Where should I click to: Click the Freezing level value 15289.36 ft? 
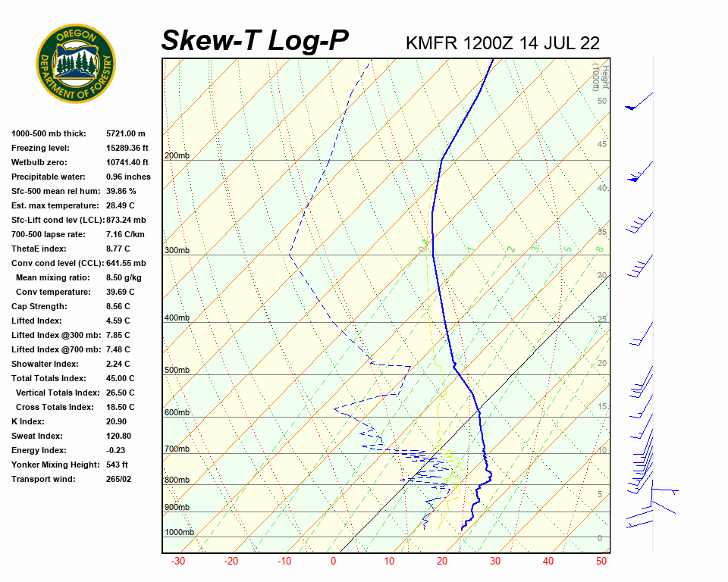[127, 148]
